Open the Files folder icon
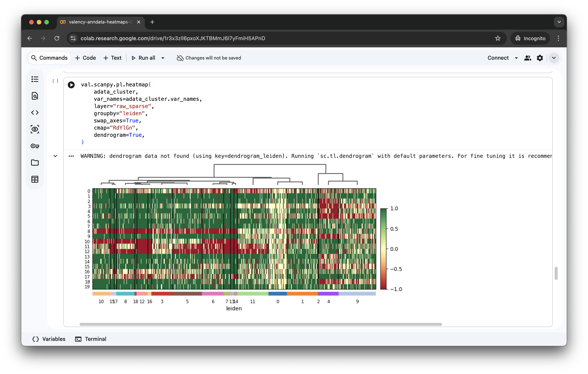The width and height of the screenshot is (588, 374). click(35, 163)
